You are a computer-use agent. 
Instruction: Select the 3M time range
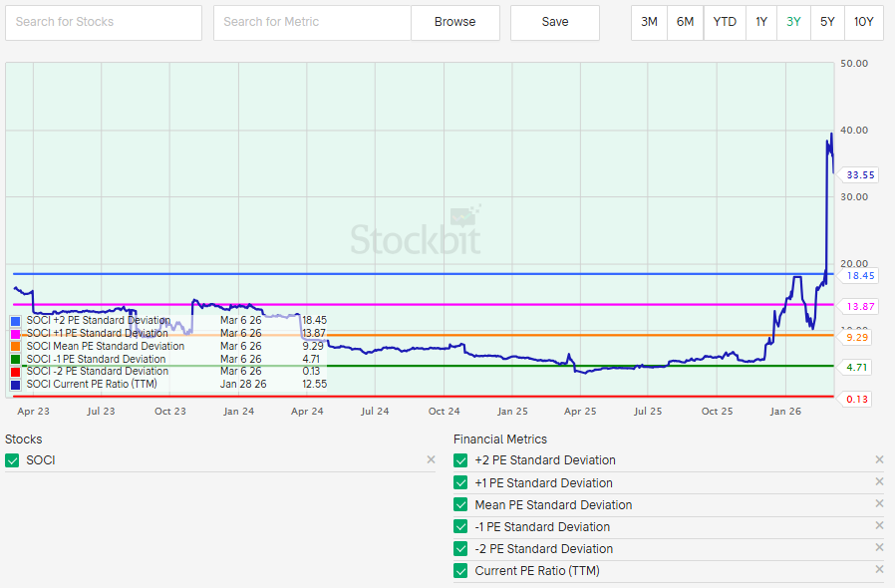click(x=649, y=22)
